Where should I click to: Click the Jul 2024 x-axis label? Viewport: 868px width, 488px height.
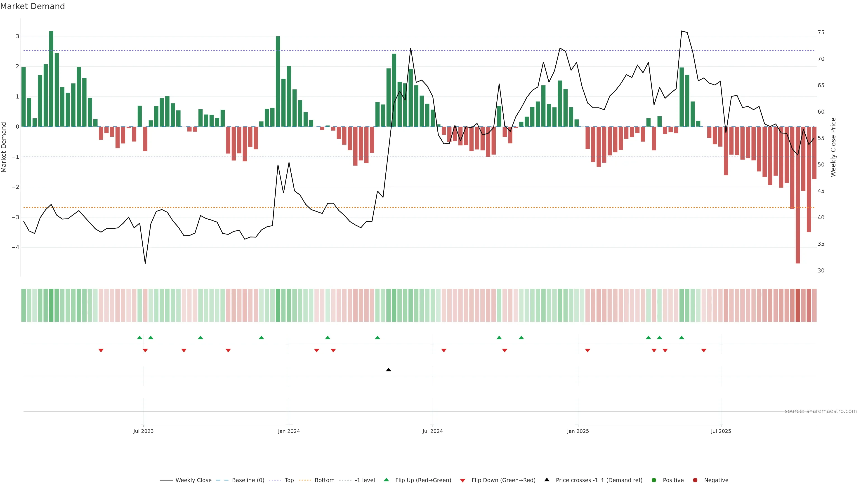(x=433, y=432)
